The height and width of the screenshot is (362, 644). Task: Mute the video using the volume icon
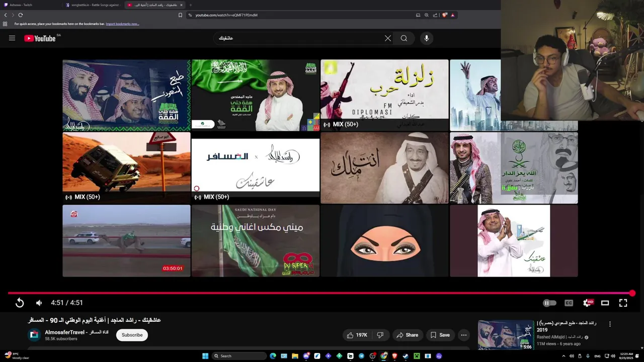(39, 303)
